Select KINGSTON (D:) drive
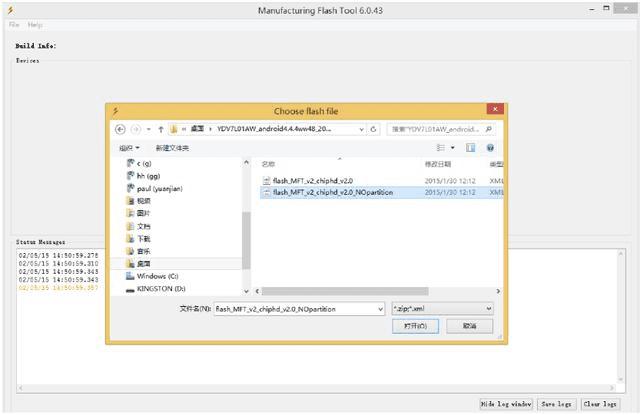The width and height of the screenshot is (640, 415). (x=156, y=289)
